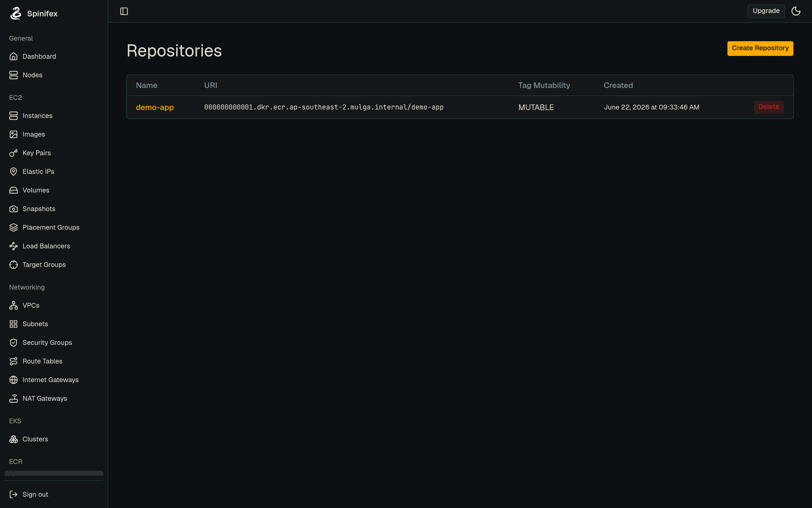Click the URI column header
Viewport: 812px width, 508px height.
click(x=210, y=85)
